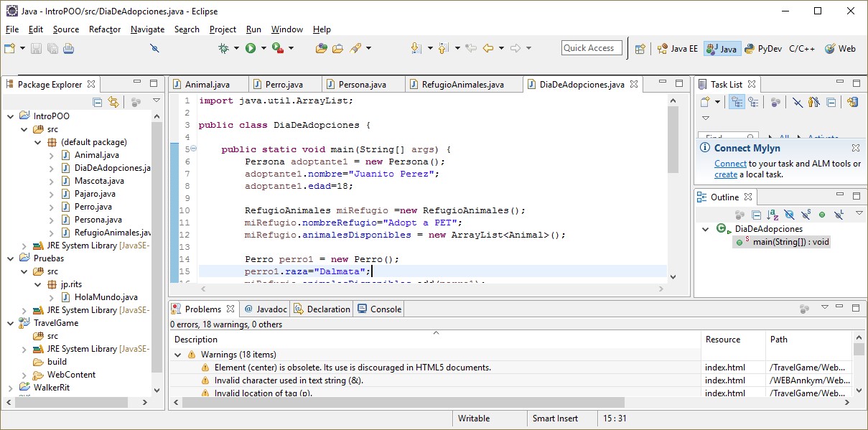This screenshot has width=868, height=430.
Task: Click Collapse All icon in Task List
Action: pos(831,102)
